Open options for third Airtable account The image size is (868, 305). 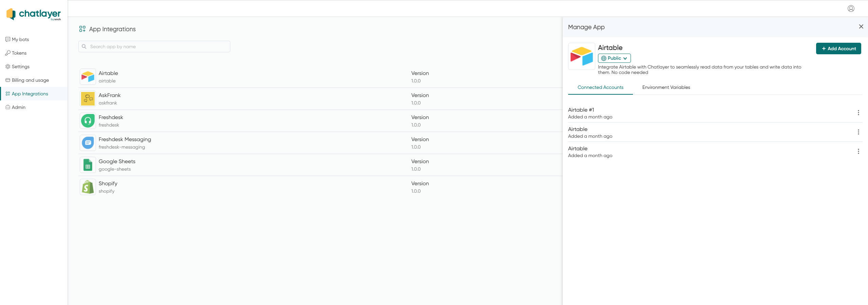(858, 151)
